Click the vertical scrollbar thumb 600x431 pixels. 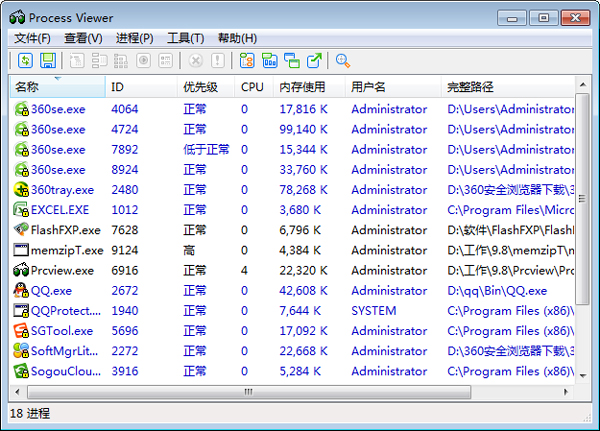click(x=582, y=199)
